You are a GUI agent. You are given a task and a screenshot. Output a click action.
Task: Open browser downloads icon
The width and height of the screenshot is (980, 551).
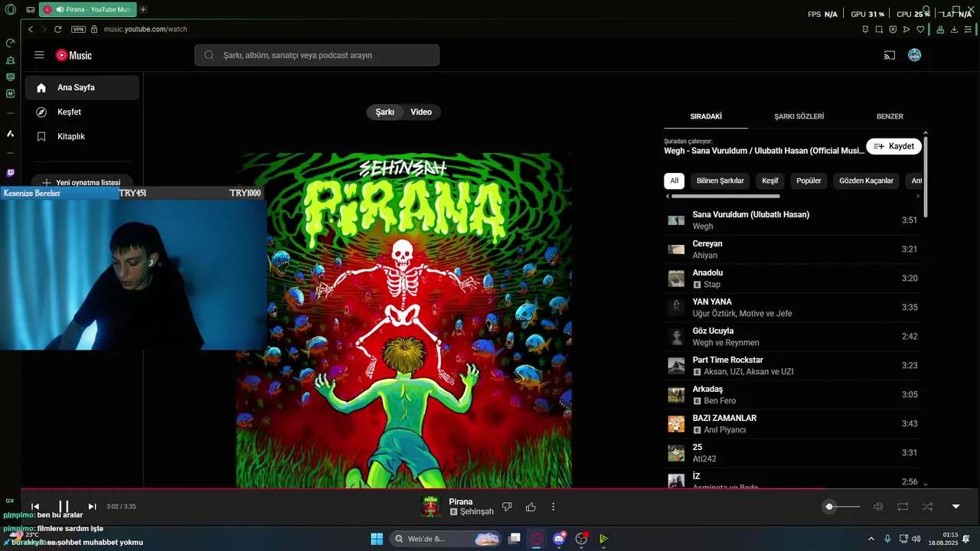tap(954, 29)
